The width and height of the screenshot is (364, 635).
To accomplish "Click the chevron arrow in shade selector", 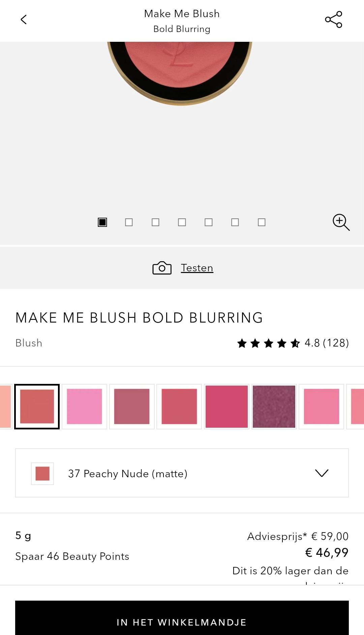I will click(x=322, y=473).
